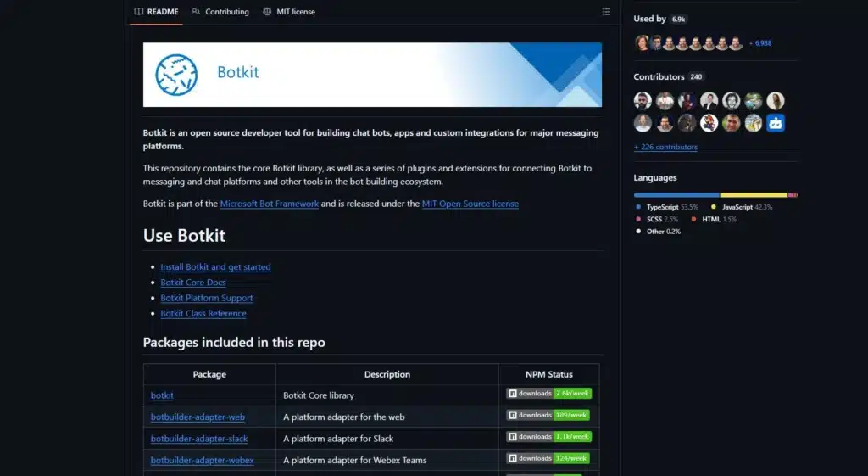Open the Botkit Core Docs link
868x476 pixels.
tap(193, 282)
